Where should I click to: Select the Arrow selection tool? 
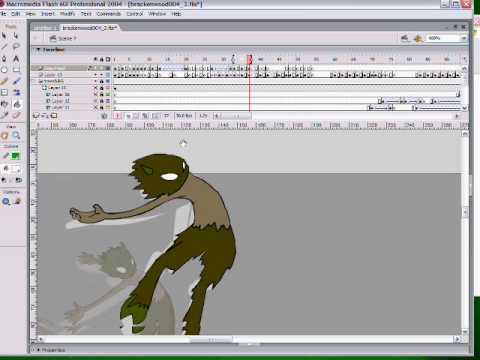pos(4,36)
